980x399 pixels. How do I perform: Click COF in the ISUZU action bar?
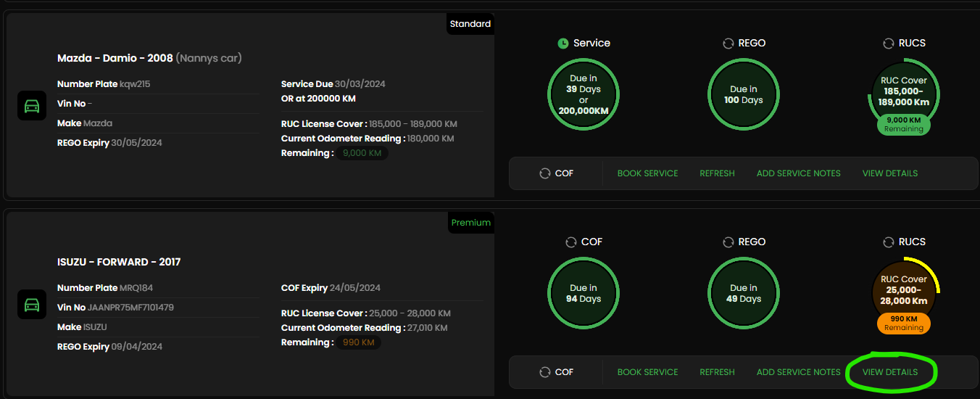tap(556, 372)
